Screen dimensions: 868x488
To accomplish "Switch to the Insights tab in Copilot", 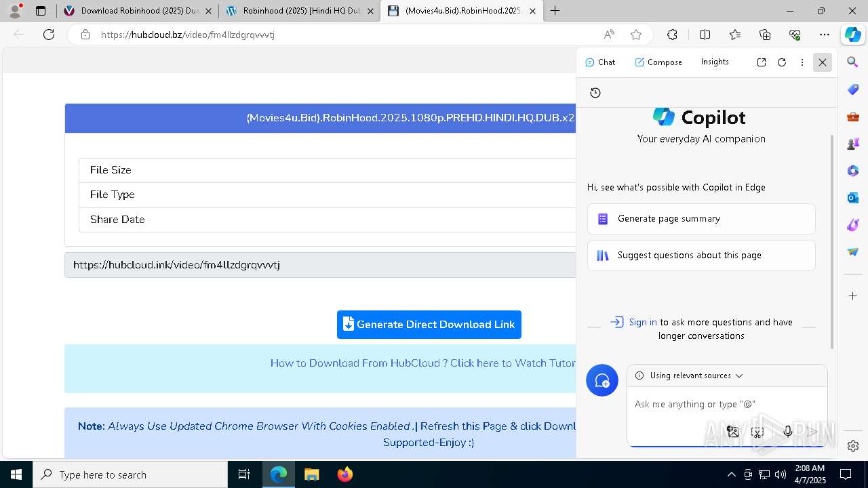I will tap(715, 62).
